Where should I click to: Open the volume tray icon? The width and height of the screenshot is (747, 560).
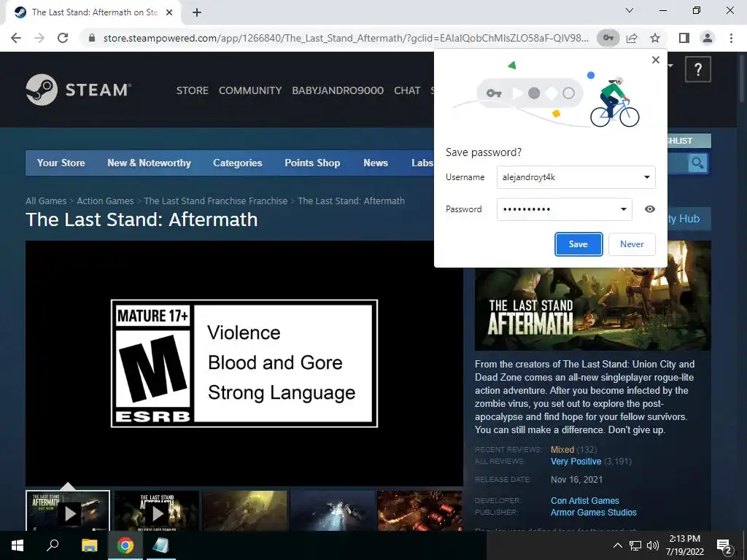pos(653,545)
